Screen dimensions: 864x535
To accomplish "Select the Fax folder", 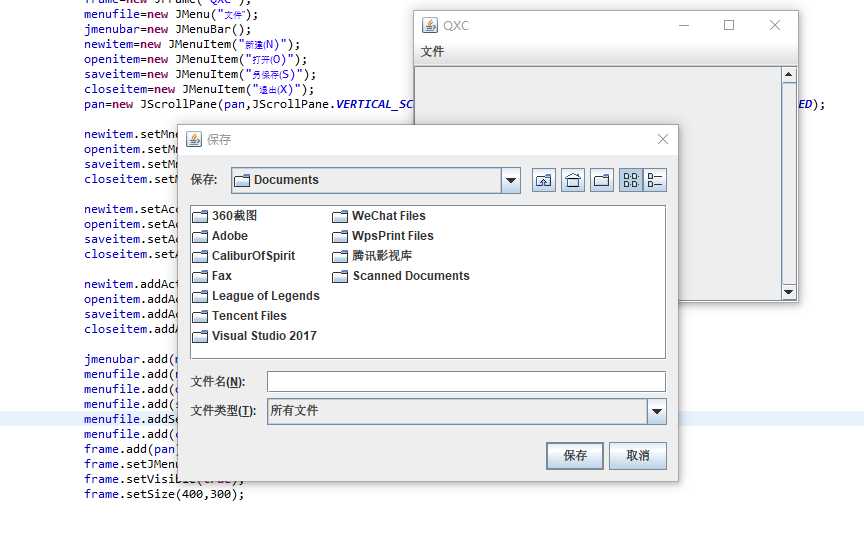I will pyautogui.click(x=212, y=275).
